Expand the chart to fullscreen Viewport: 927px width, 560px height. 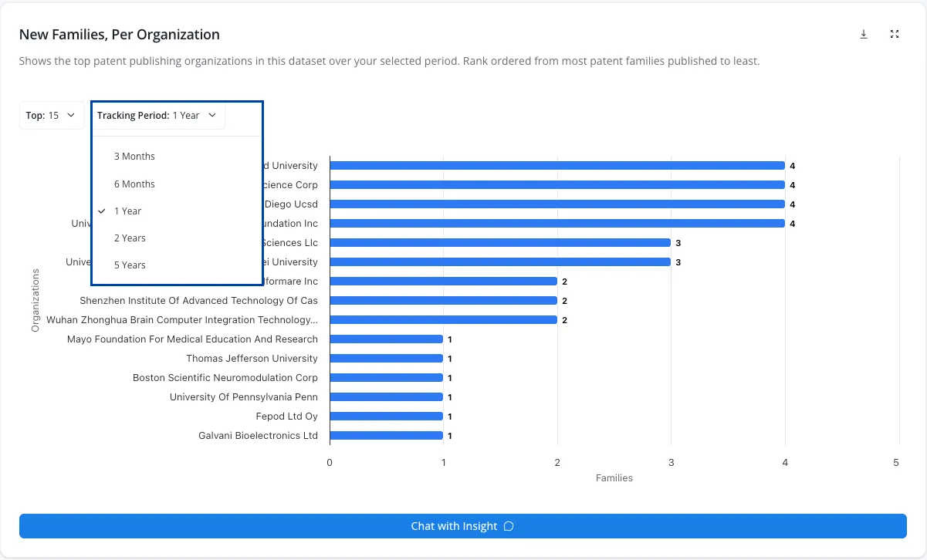point(895,34)
